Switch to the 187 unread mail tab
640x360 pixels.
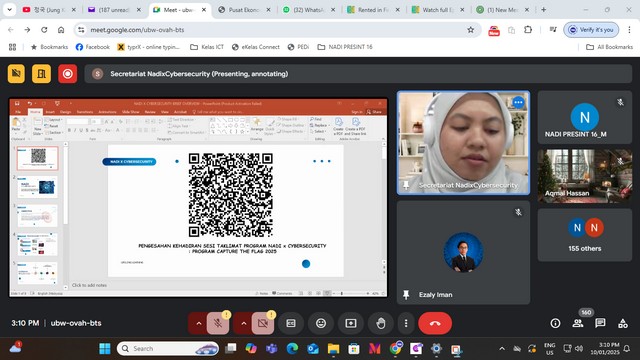click(x=114, y=10)
